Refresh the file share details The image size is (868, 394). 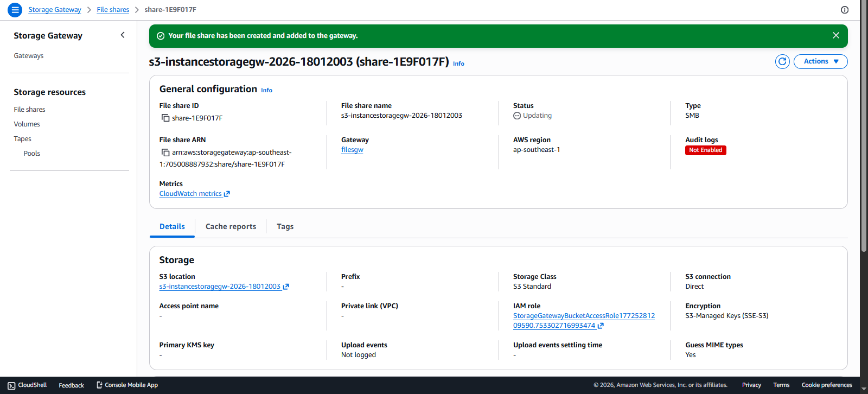click(x=782, y=61)
